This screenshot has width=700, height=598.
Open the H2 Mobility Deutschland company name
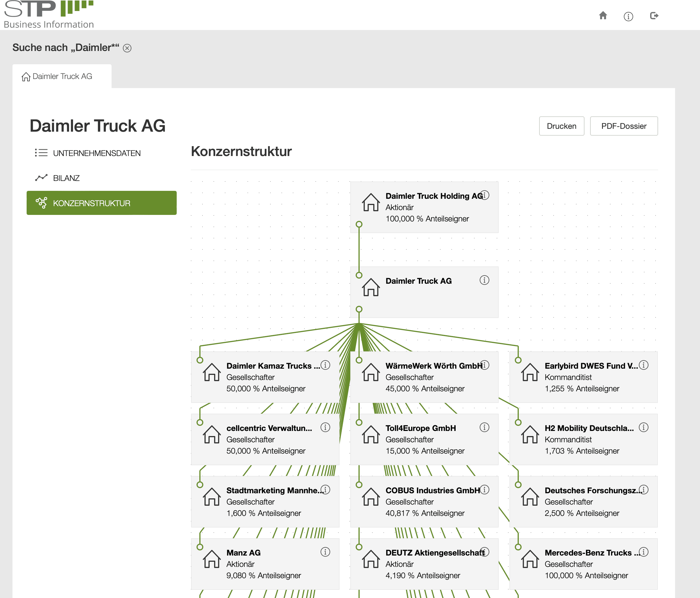pyautogui.click(x=589, y=428)
